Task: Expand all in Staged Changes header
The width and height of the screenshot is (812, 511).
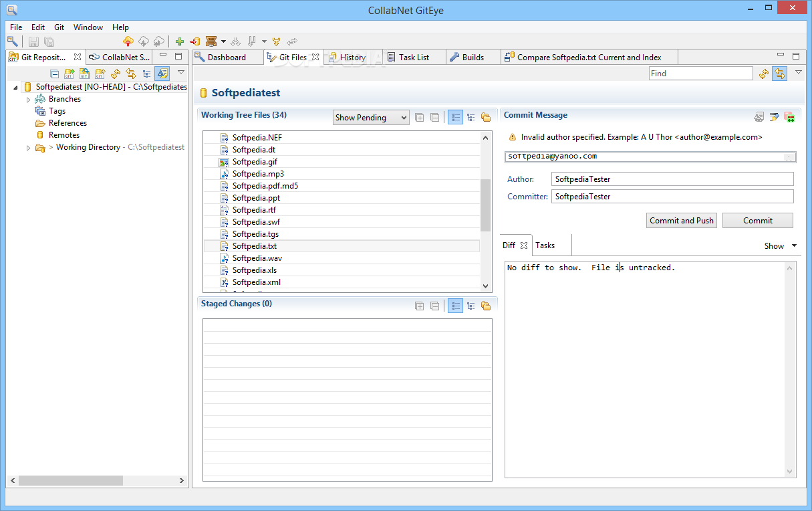Action: coord(420,306)
